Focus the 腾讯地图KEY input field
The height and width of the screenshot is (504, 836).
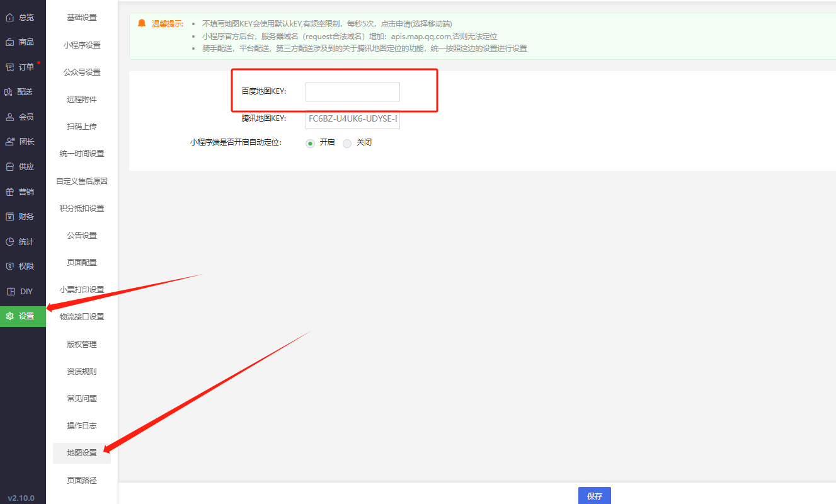tap(352, 119)
